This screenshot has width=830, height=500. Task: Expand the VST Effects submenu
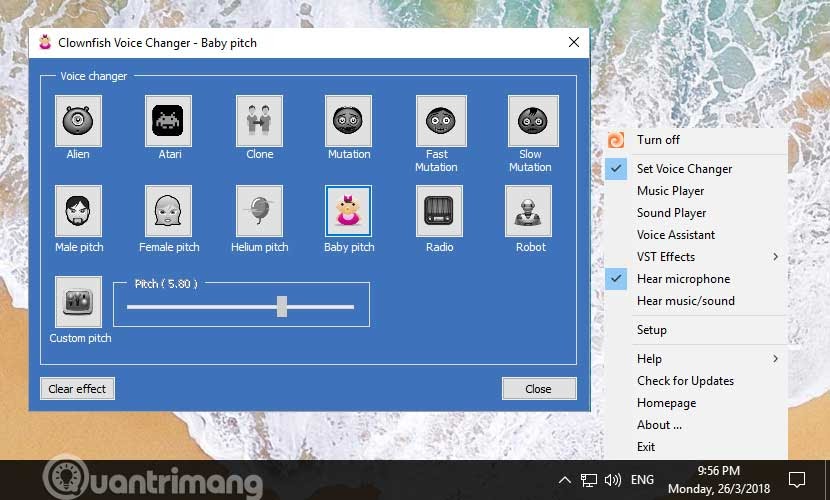696,257
